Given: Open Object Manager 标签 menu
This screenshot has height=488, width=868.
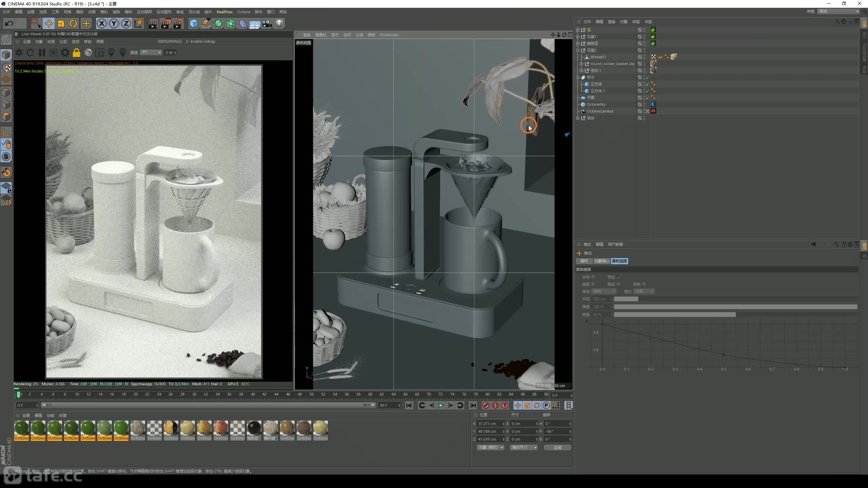Looking at the screenshot, I should click(x=636, y=22).
